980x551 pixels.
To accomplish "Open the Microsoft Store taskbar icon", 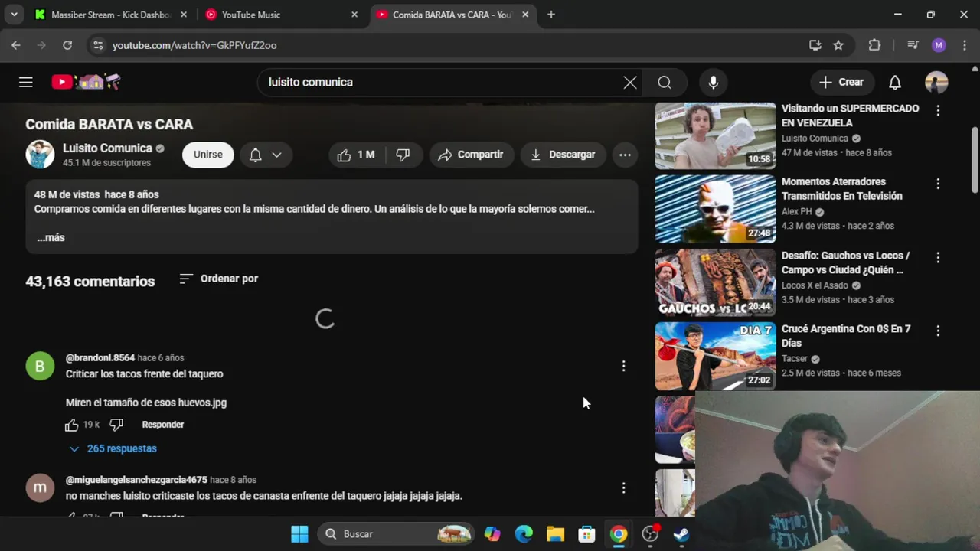I will tap(586, 534).
